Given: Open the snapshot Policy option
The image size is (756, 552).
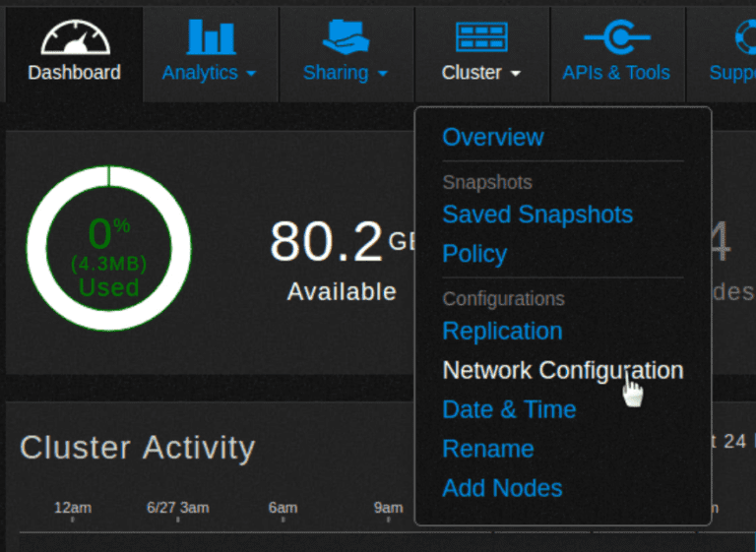Looking at the screenshot, I should 474,254.
